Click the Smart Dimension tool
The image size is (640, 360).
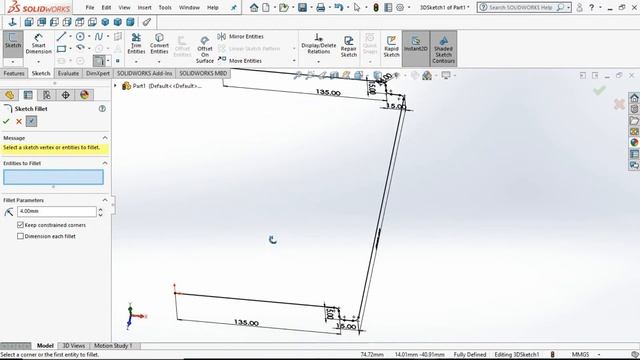38,44
